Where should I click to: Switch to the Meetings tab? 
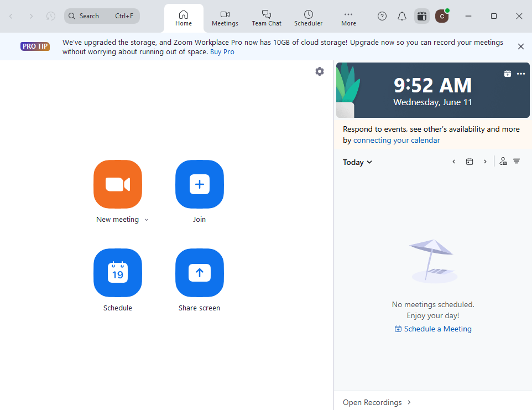tap(225, 18)
